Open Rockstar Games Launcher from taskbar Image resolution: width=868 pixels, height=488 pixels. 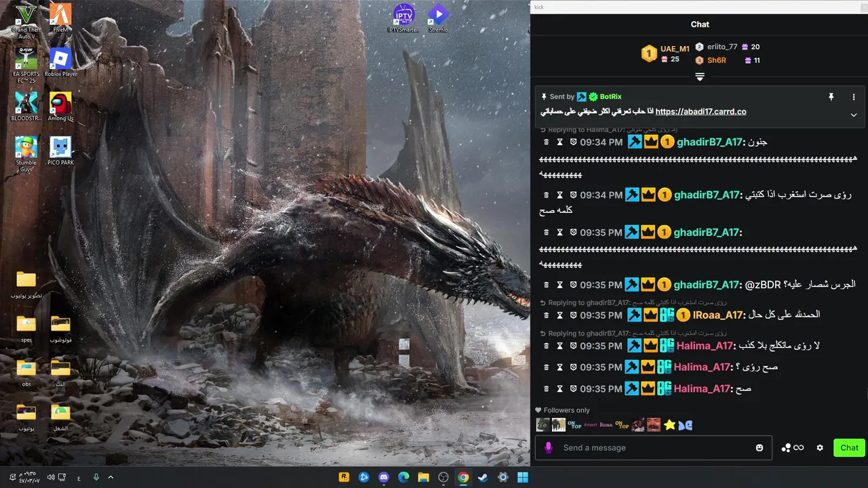344,477
